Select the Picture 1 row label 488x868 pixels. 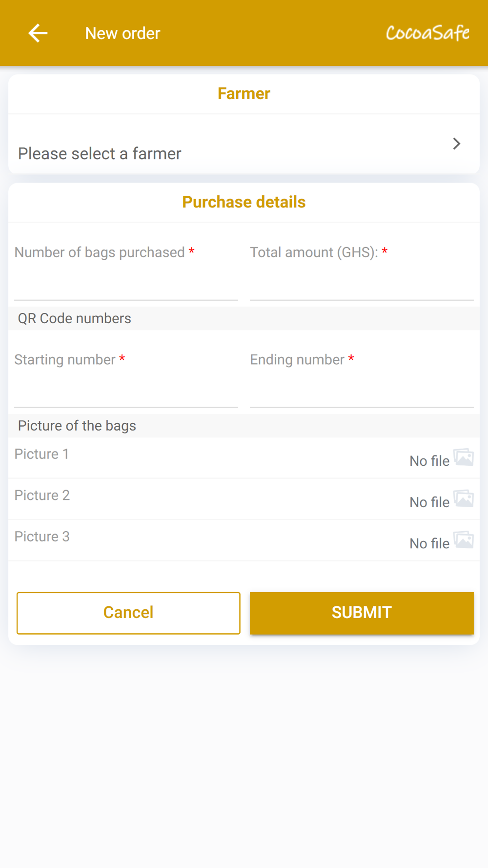click(42, 454)
